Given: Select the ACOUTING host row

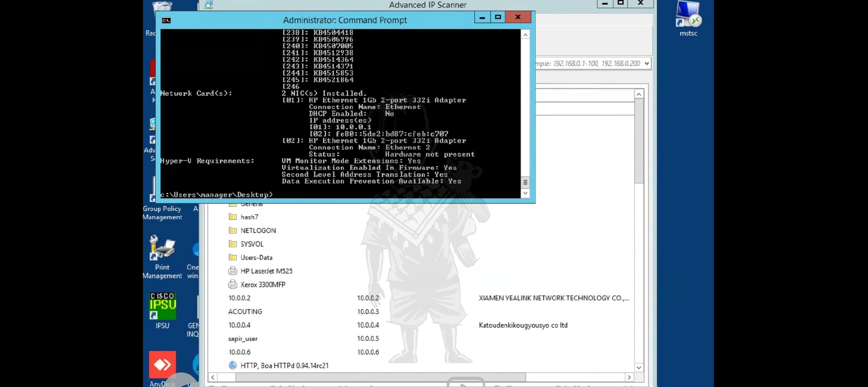Looking at the screenshot, I should tap(245, 312).
